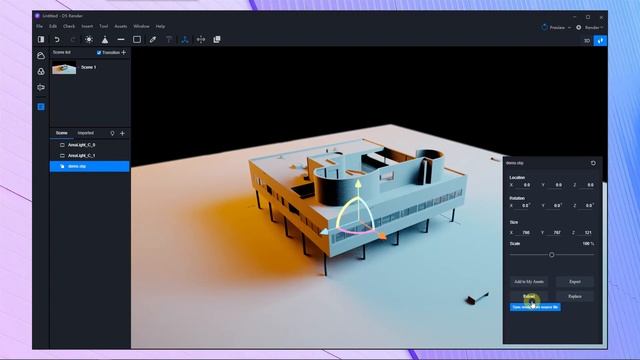Click the Export button
The image size is (640, 360).
click(575, 282)
